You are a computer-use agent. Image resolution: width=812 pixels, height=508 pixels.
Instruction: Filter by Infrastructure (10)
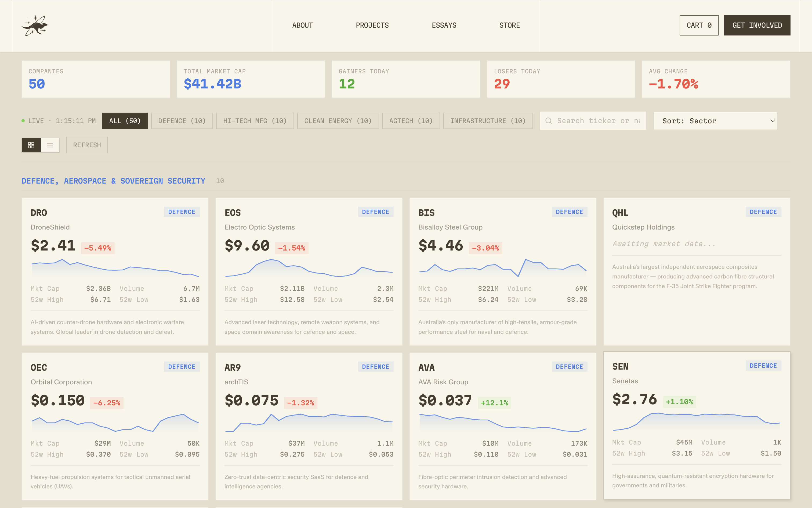pos(488,121)
